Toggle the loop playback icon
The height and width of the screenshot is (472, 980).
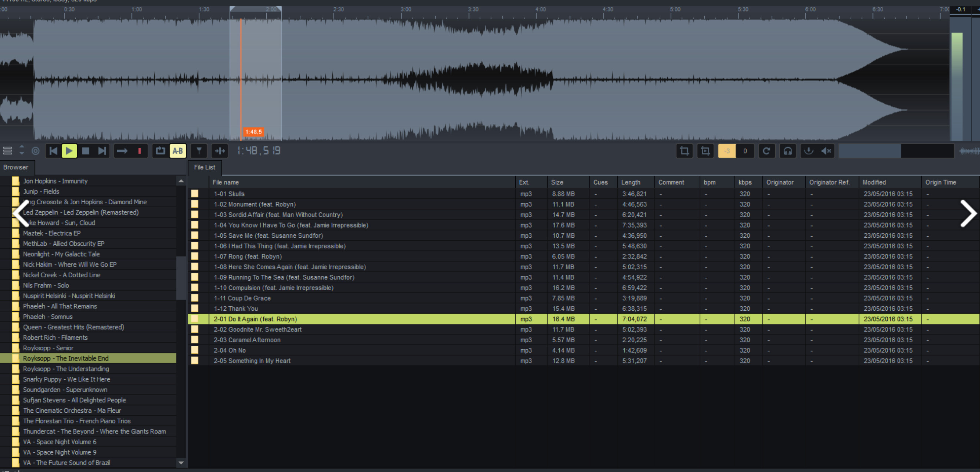click(x=160, y=151)
